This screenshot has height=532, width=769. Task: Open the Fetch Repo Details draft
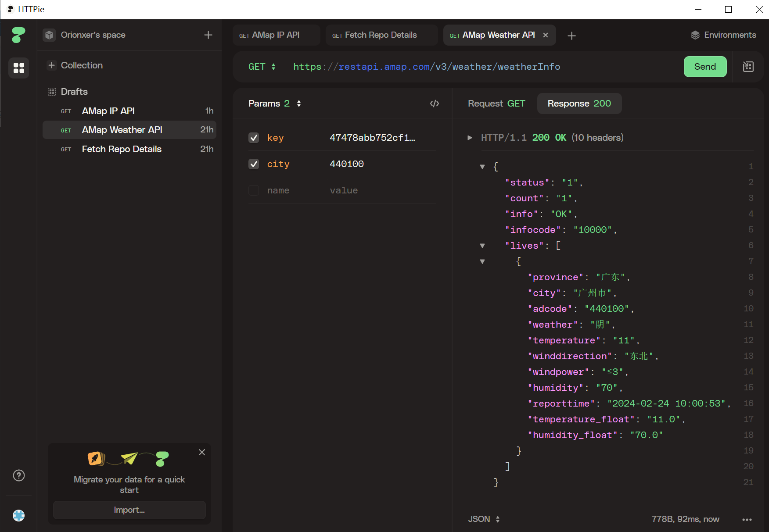129,149
